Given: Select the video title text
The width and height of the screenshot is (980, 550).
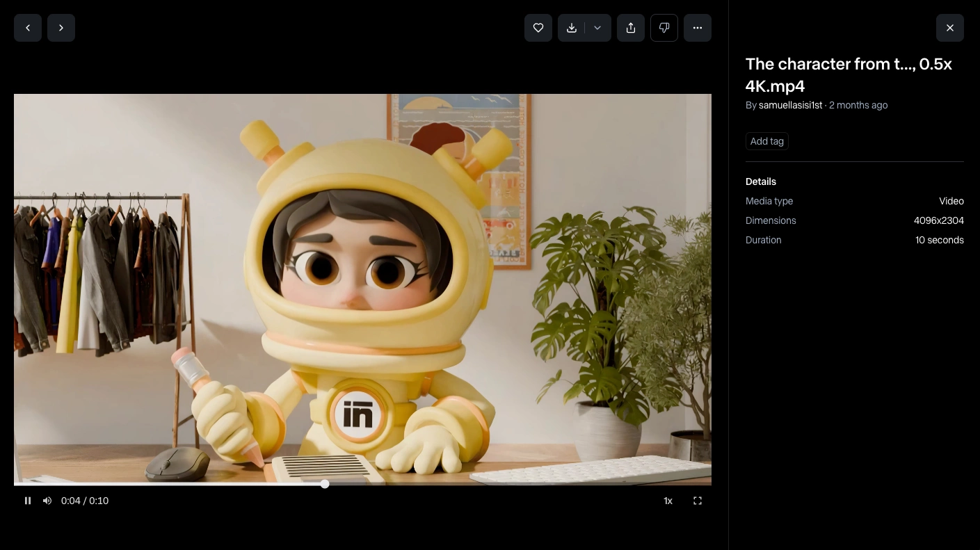Looking at the screenshot, I should [x=849, y=75].
